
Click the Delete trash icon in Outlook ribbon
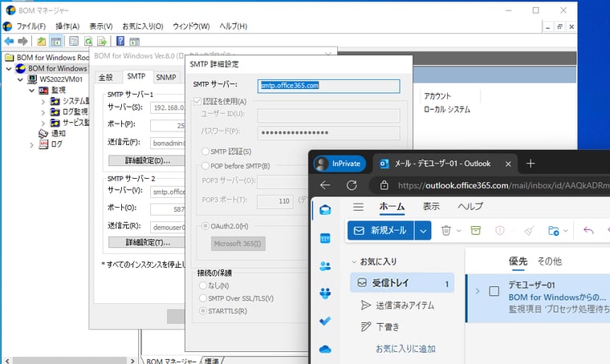click(445, 230)
